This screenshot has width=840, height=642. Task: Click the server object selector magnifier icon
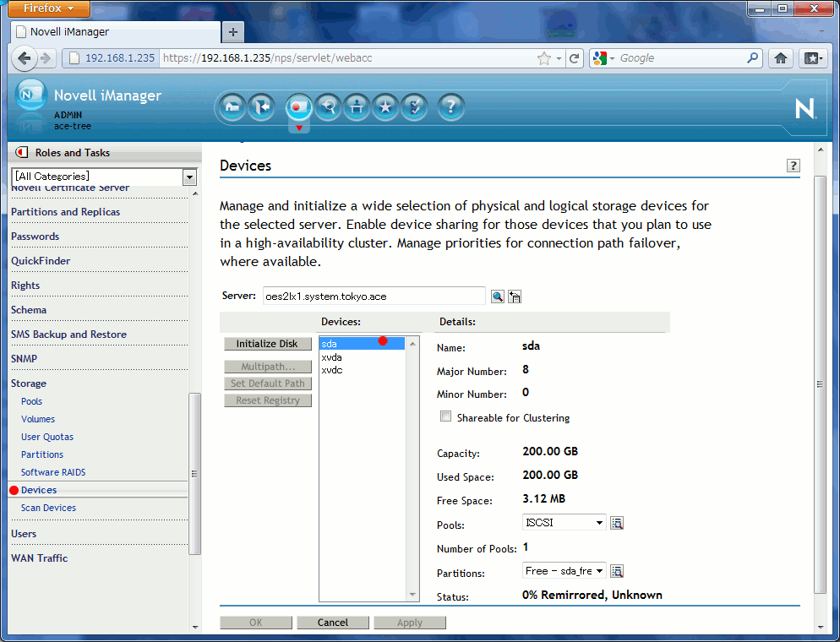tap(498, 297)
